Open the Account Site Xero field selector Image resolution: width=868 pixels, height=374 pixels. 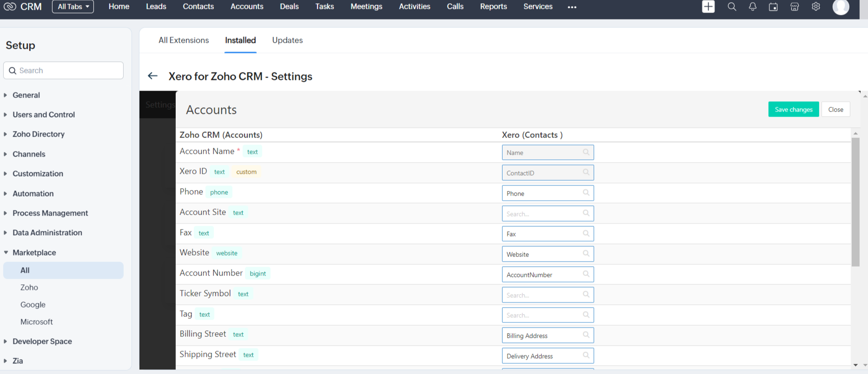click(x=547, y=214)
